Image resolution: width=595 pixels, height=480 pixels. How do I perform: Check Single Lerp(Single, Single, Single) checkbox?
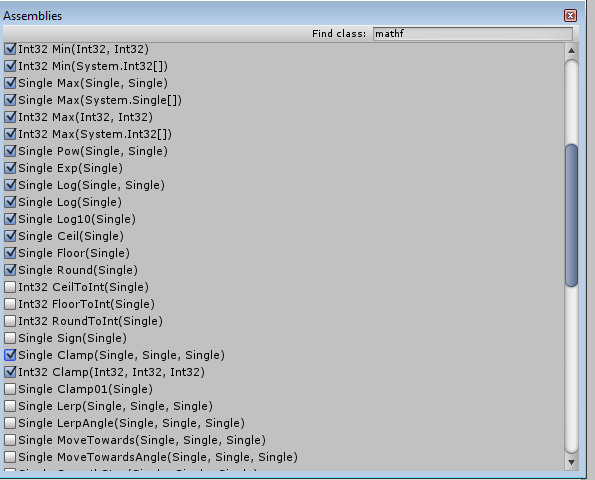(x=10, y=406)
